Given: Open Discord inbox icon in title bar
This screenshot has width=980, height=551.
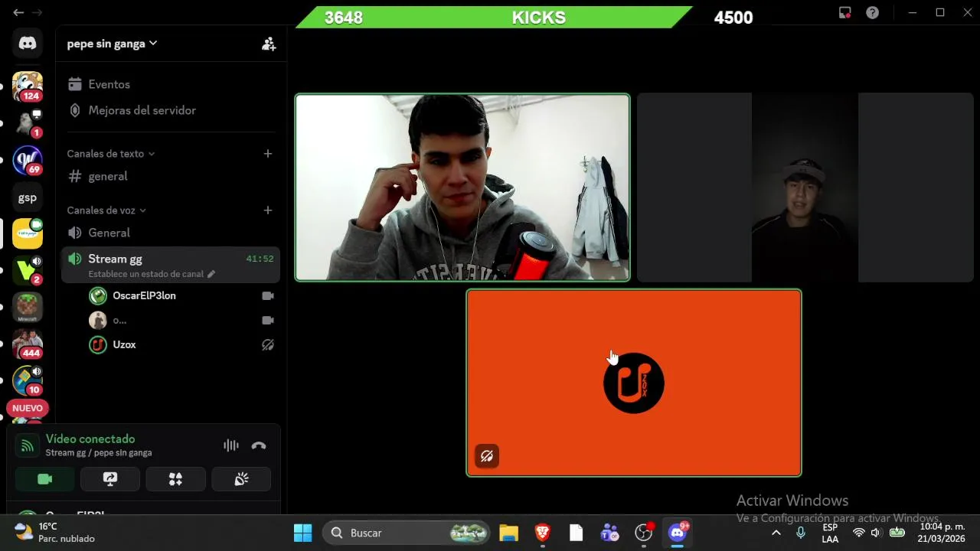Looking at the screenshot, I should pos(845,13).
